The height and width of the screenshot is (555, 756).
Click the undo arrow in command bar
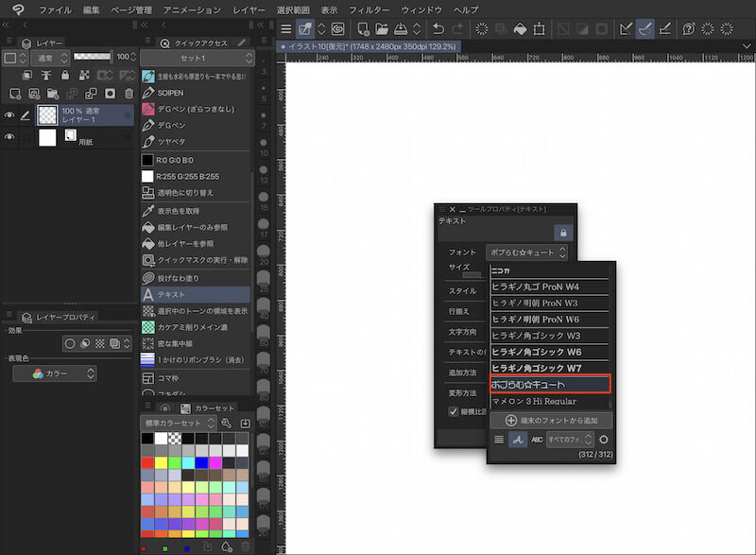[x=438, y=29]
